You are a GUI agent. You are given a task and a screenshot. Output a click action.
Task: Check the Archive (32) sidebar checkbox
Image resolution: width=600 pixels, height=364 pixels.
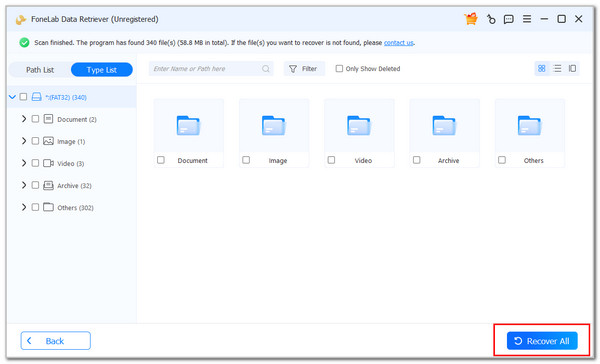coord(35,185)
